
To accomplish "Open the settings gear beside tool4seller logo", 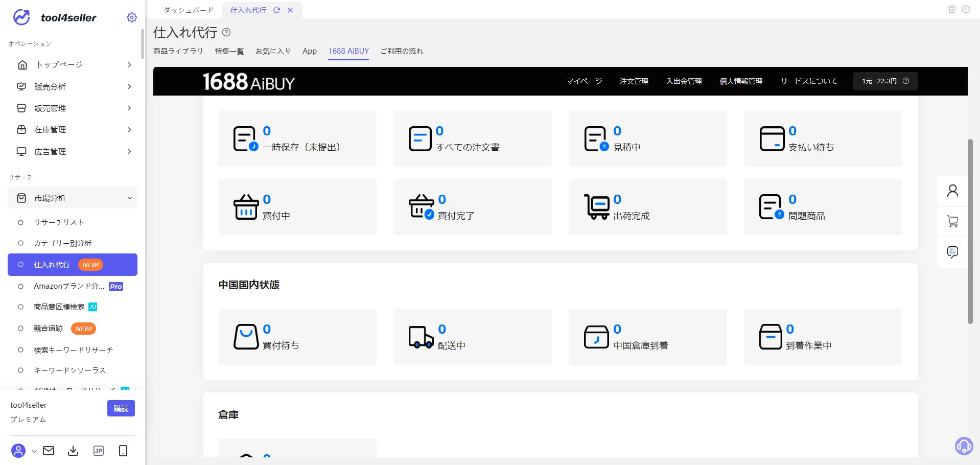I will (x=132, y=17).
